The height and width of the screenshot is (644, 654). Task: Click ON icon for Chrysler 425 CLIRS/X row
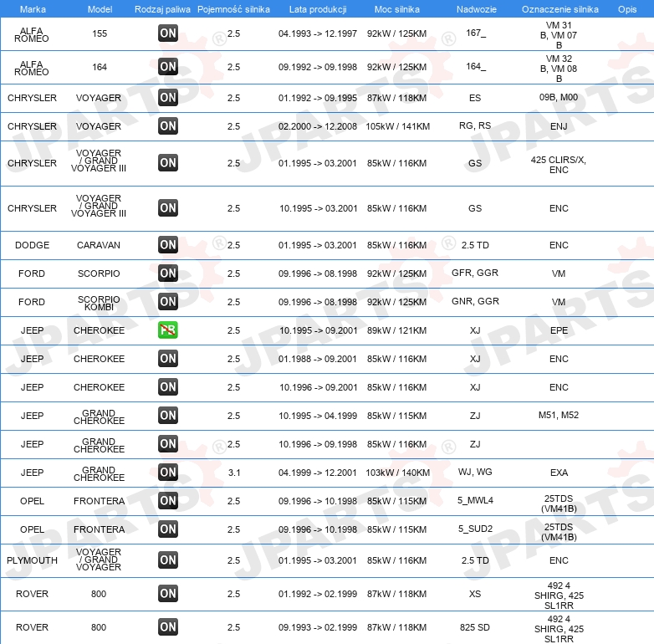point(168,162)
